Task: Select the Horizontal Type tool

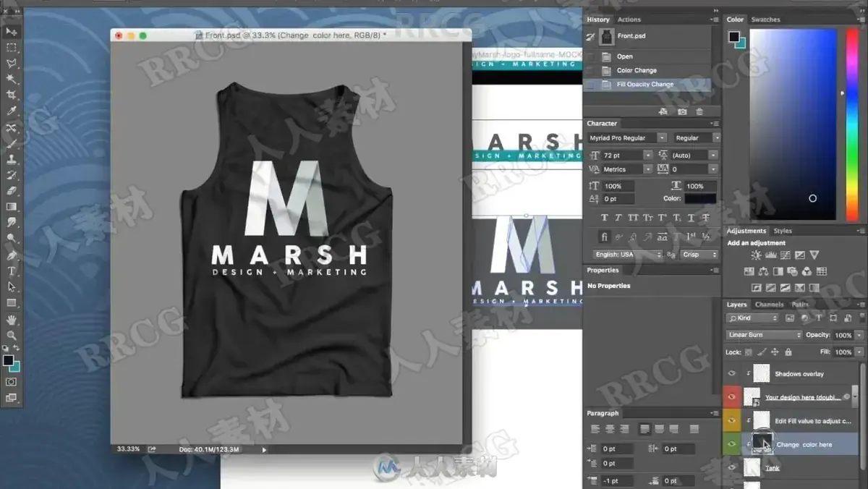Action: (11, 271)
